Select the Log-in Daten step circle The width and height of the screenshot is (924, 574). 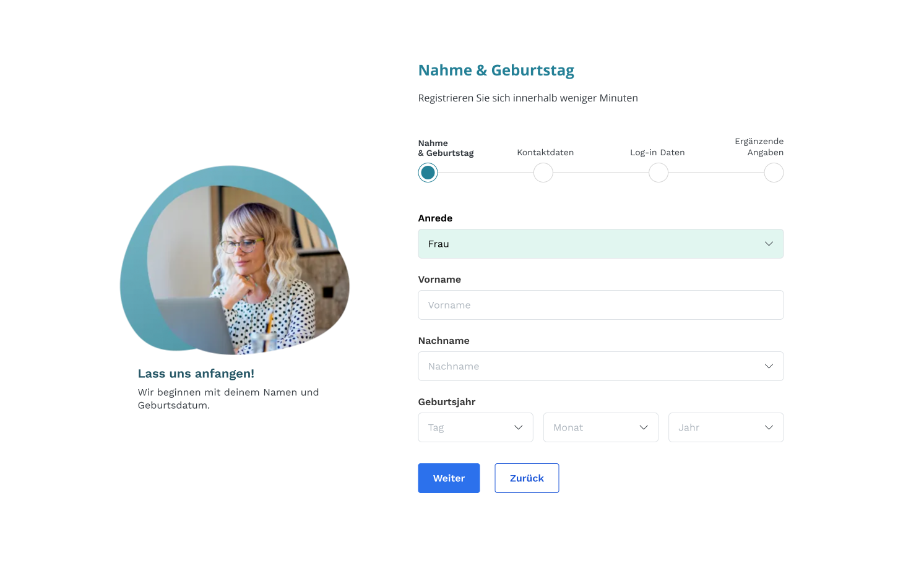click(x=658, y=173)
